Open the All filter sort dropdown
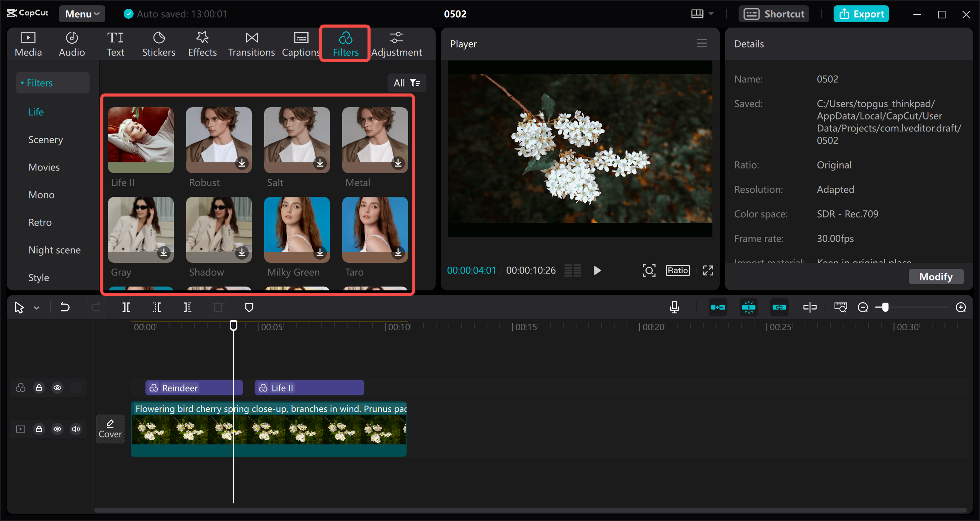Viewport: 980px width, 521px height. pyautogui.click(x=407, y=82)
